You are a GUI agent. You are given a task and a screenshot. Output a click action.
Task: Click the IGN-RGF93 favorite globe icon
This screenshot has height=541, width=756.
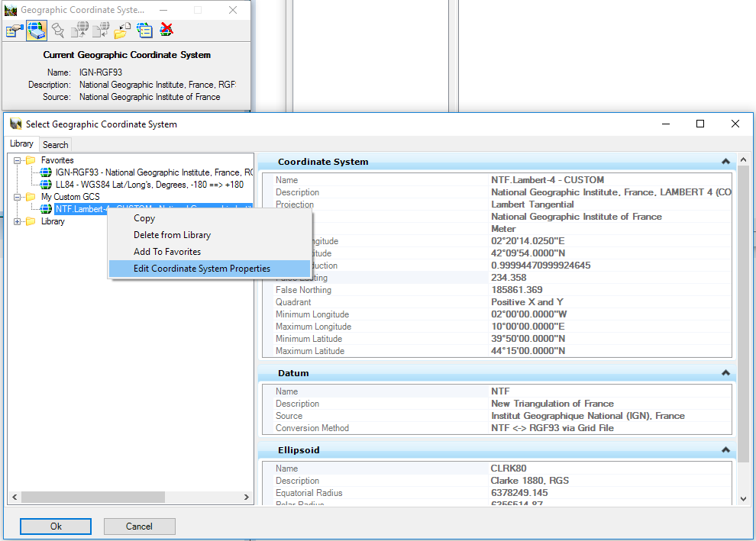(46, 172)
